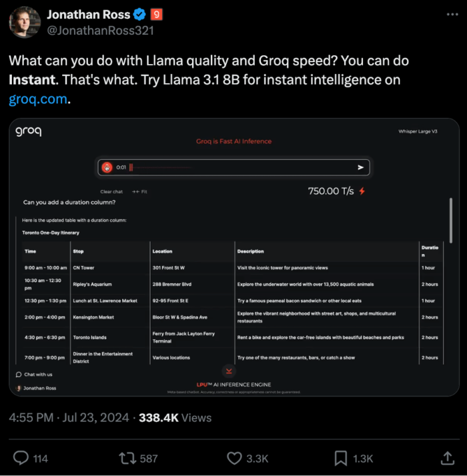Click the reply comment icon
Image resolution: width=467 pixels, height=476 pixels.
[x=21, y=458]
